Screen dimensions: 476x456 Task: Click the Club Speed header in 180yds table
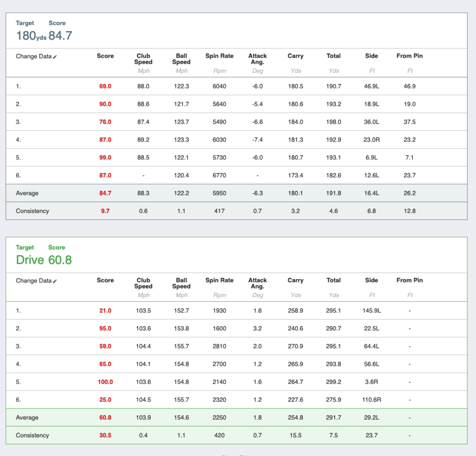(143, 59)
